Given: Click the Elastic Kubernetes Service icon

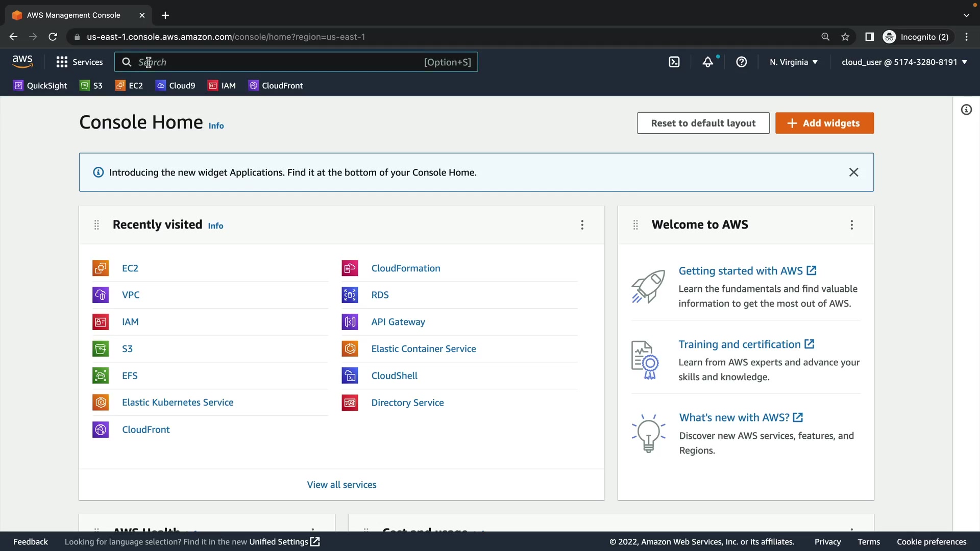Looking at the screenshot, I should click(x=101, y=403).
